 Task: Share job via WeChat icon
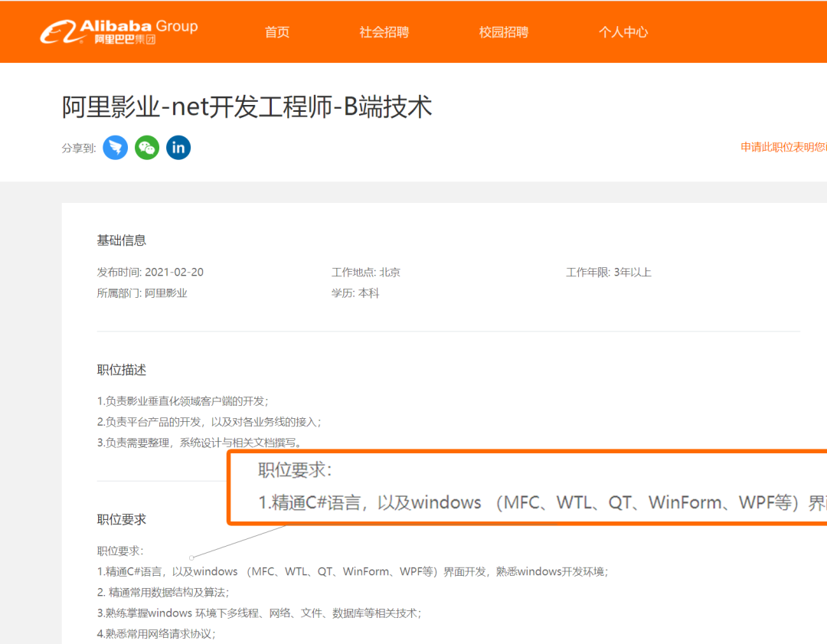[x=147, y=148]
